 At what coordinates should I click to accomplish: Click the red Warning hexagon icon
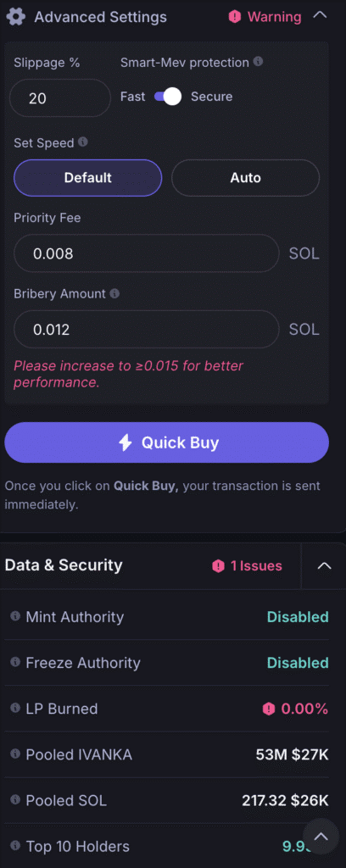point(235,17)
